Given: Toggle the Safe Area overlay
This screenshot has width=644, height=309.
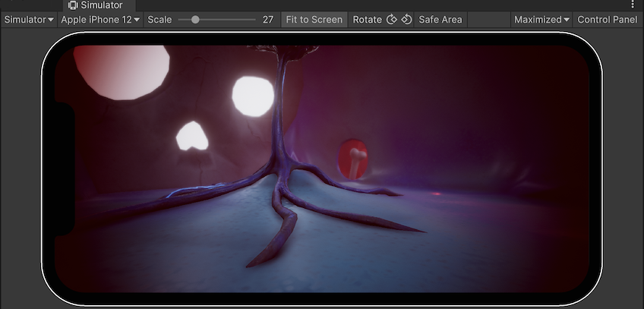Looking at the screenshot, I should coord(440,20).
